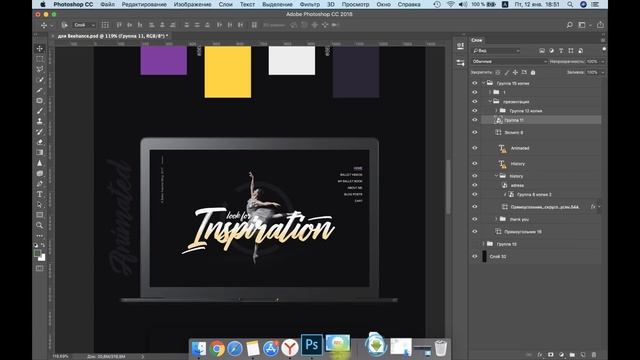Select the Zoom magnifier tool
This screenshot has height=360, width=640.
[40, 225]
